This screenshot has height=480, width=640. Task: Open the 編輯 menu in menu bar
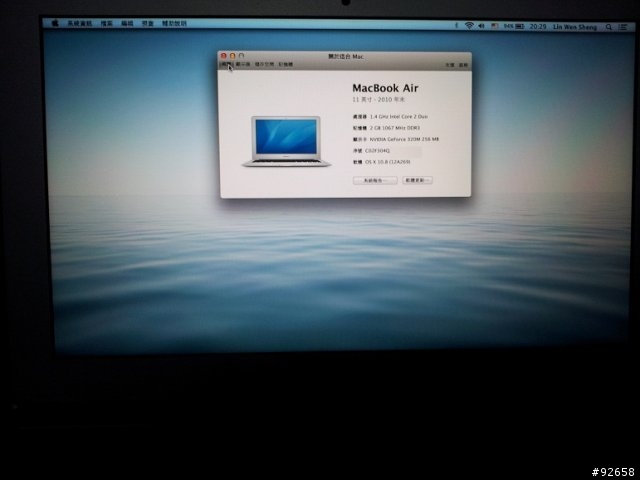coord(127,24)
